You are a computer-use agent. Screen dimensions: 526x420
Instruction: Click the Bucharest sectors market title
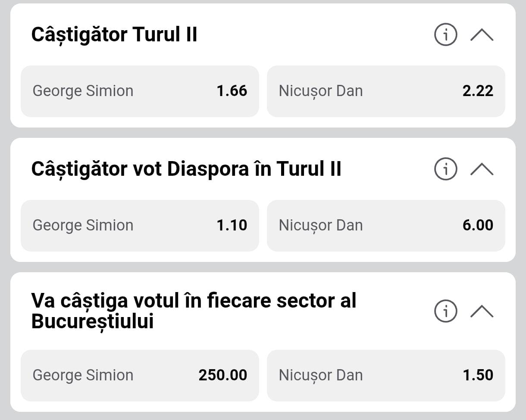(194, 311)
